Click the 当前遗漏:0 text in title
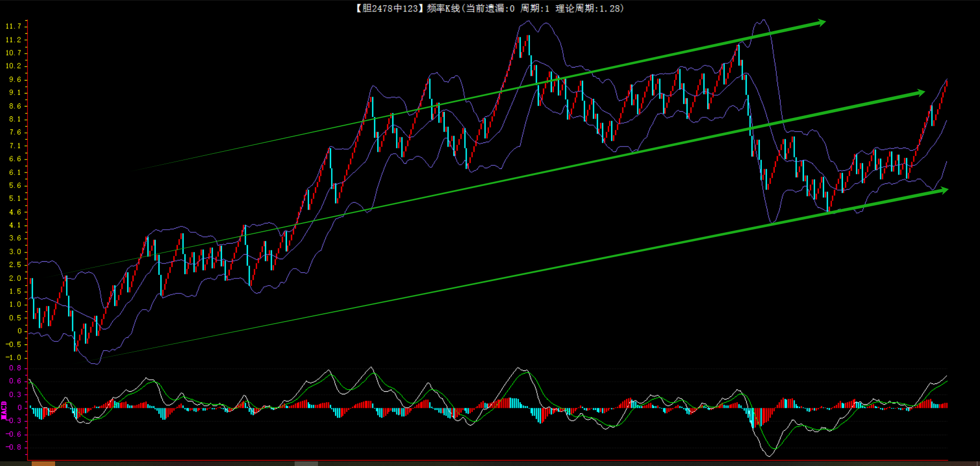 [x=489, y=8]
